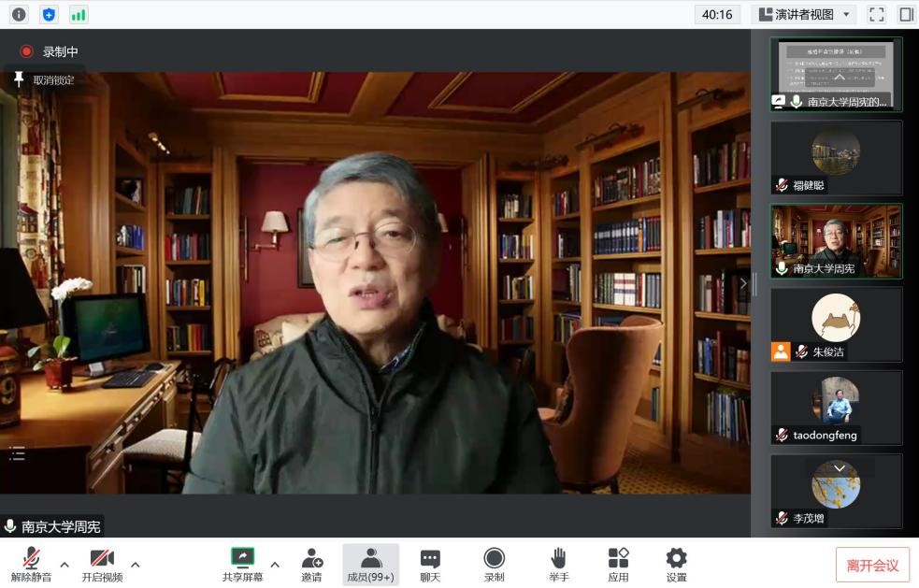Check the green network signal icon
The width and height of the screenshot is (919, 588).
[79, 14]
